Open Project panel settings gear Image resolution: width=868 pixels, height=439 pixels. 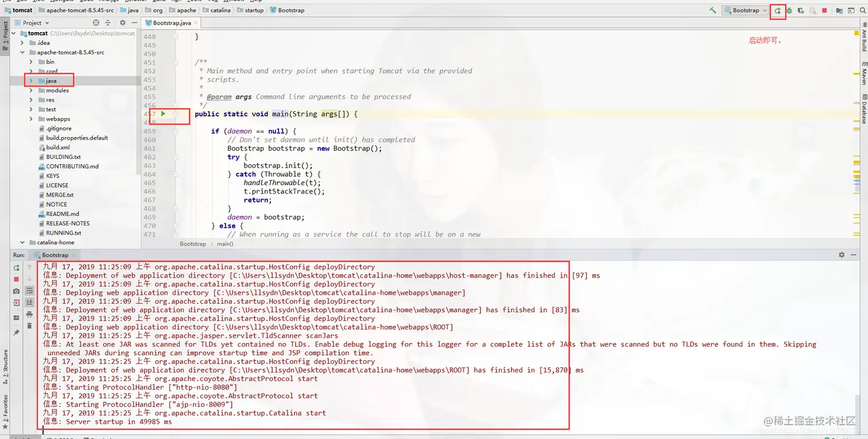pyautogui.click(x=122, y=23)
